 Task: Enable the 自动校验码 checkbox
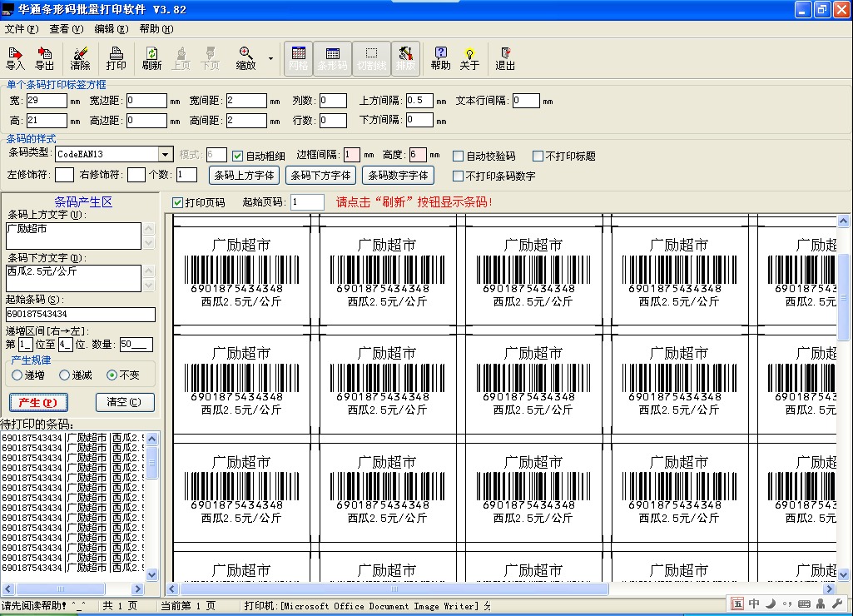coord(458,156)
